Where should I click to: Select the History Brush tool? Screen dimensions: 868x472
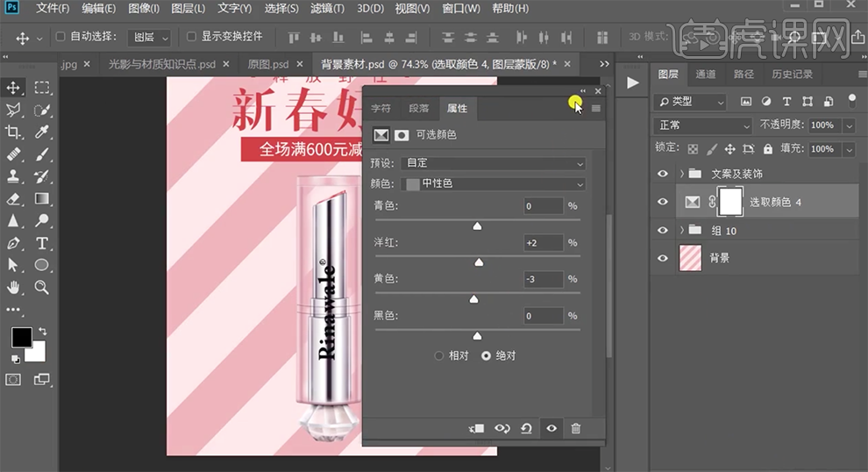41,176
